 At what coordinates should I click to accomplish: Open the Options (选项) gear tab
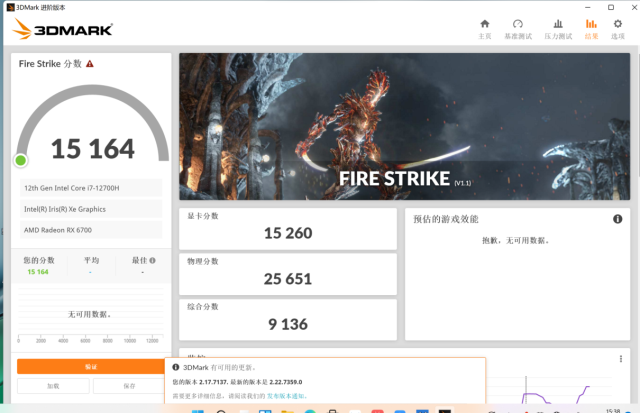[x=618, y=29]
